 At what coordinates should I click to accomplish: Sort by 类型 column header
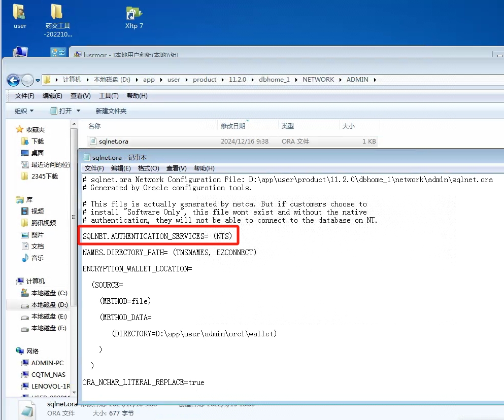tap(287, 126)
